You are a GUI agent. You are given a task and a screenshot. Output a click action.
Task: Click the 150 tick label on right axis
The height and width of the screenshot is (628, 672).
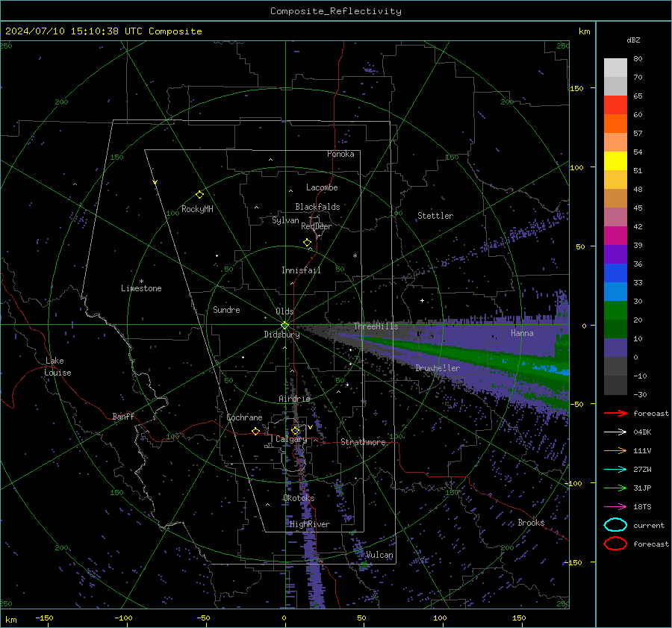pyautogui.click(x=576, y=88)
